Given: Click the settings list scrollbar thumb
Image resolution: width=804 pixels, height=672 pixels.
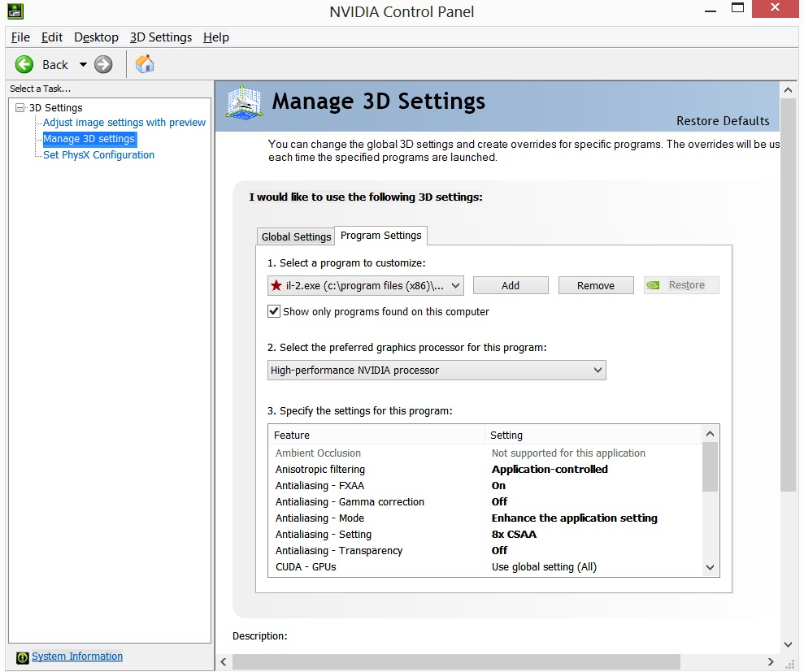Looking at the screenshot, I should coord(711,467).
